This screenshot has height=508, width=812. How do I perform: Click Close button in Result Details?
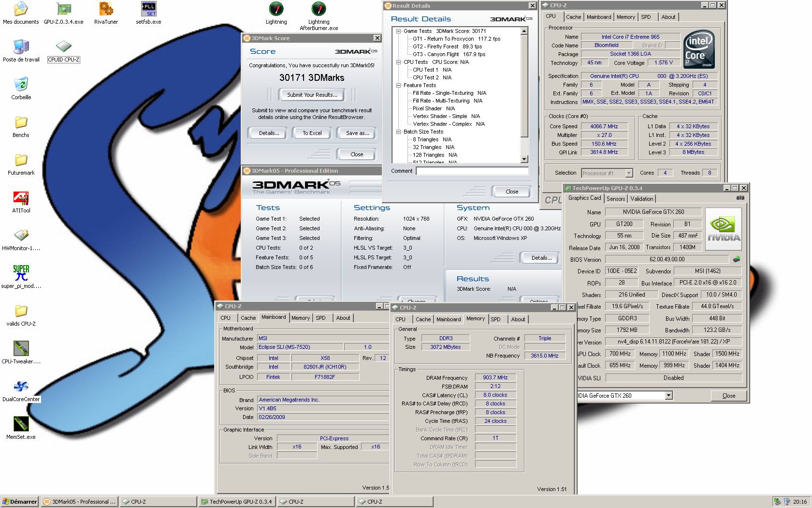point(512,192)
